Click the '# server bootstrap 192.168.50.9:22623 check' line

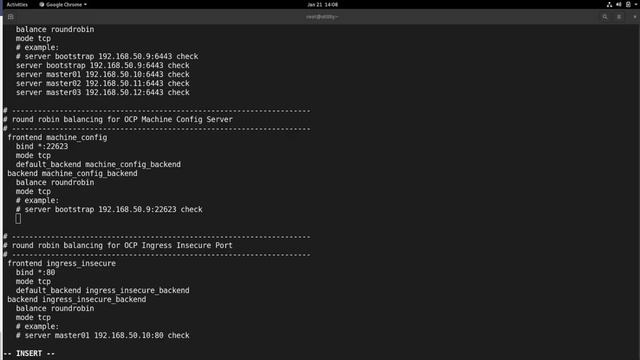[109, 209]
